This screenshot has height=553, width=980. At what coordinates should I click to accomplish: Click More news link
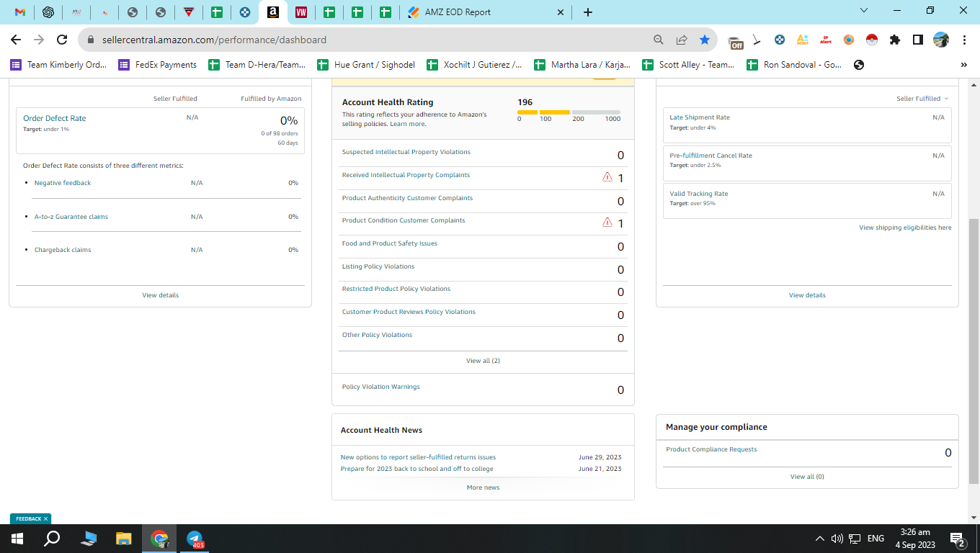point(483,487)
